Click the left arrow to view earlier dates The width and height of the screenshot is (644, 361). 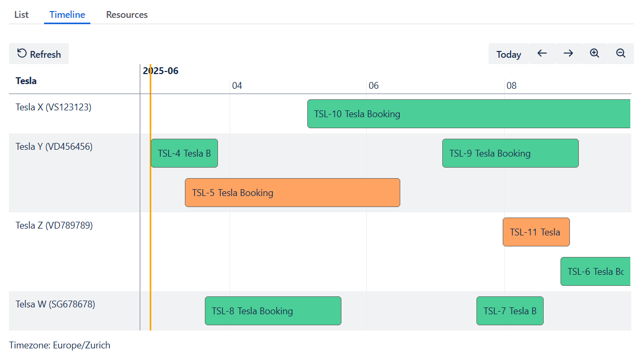[x=542, y=53]
